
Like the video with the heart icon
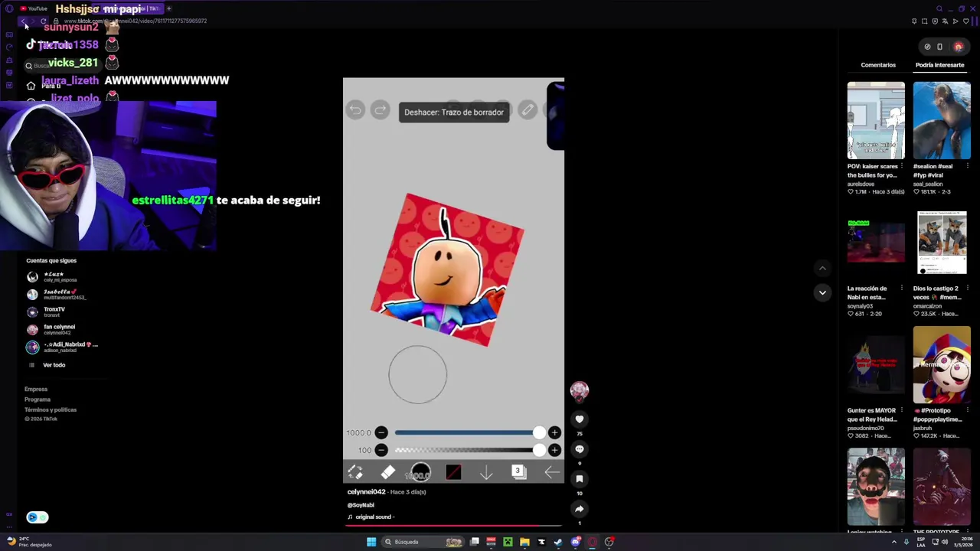click(580, 419)
